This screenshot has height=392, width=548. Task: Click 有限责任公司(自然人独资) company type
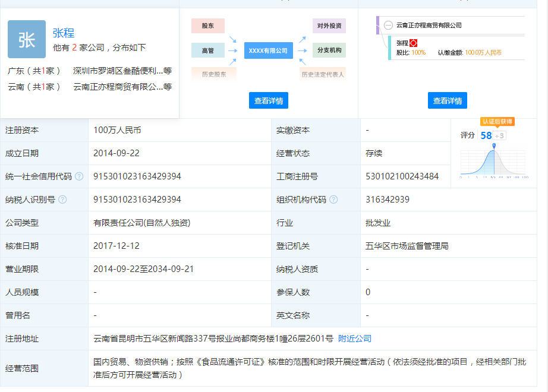click(142, 223)
